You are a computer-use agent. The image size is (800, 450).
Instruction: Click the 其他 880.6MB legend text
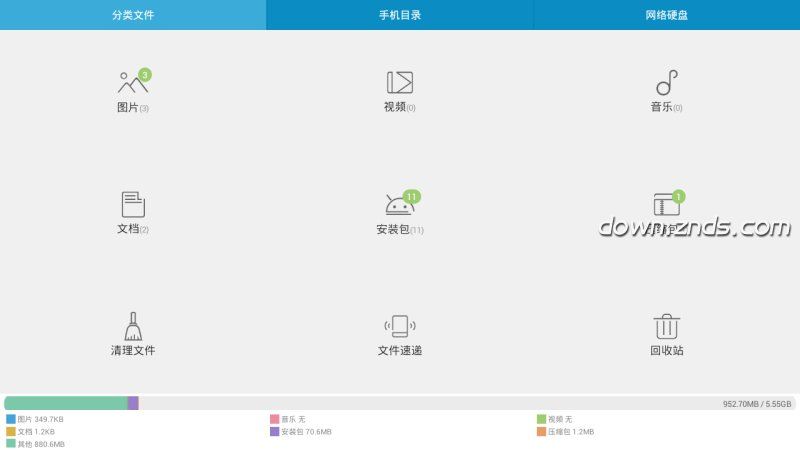pos(41,444)
